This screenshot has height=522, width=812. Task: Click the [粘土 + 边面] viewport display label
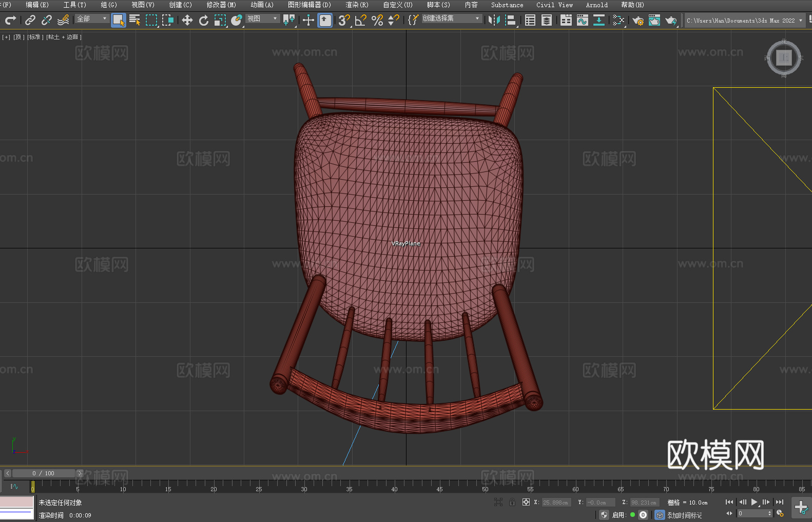[64, 37]
